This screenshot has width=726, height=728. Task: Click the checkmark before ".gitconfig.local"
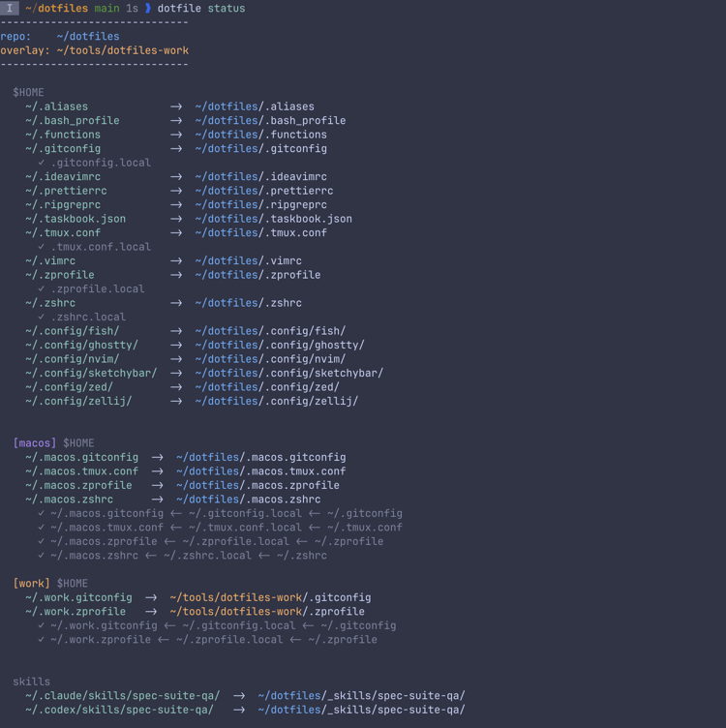click(x=42, y=163)
